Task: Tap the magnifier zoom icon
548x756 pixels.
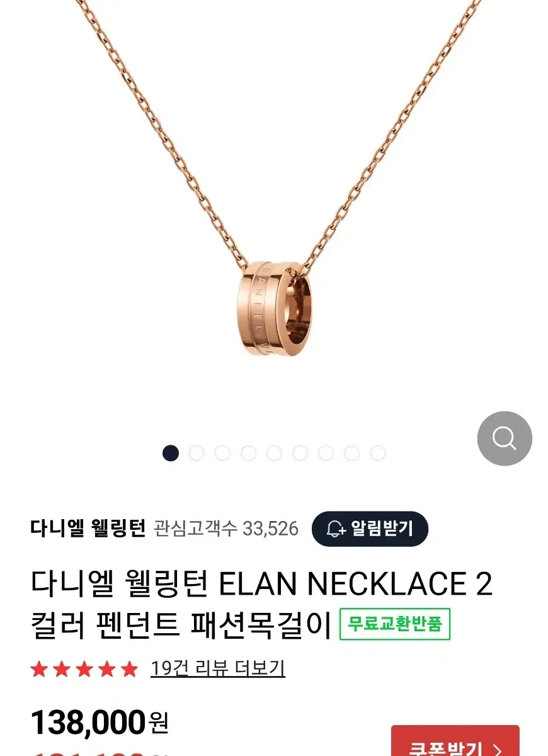Action: point(505,438)
